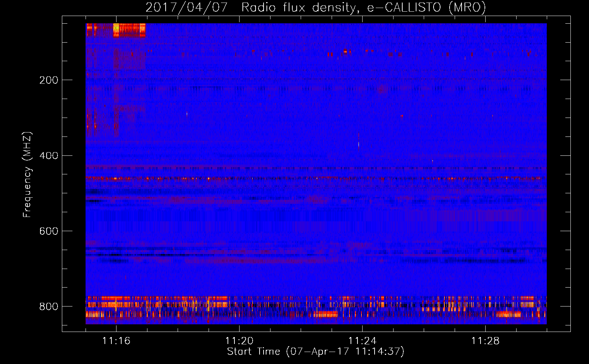Screen dimensions: 589x364
Task: Click the 'Start Time (07-Apr-17 11:14:37)' label
Action: [x=316, y=352]
